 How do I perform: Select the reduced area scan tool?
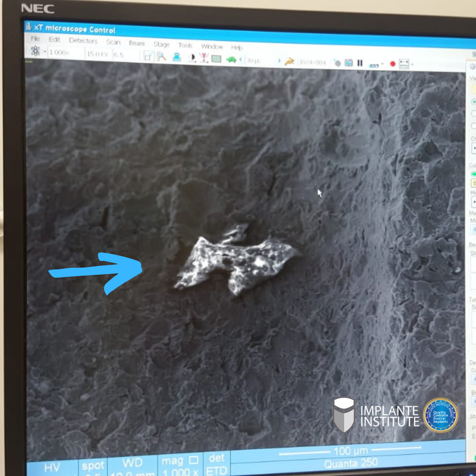[x=149, y=56]
